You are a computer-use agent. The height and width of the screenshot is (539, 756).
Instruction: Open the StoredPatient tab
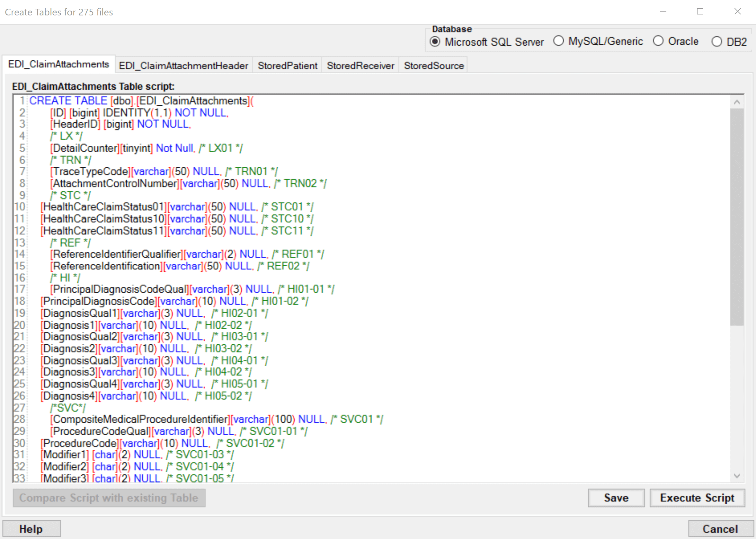coord(287,66)
